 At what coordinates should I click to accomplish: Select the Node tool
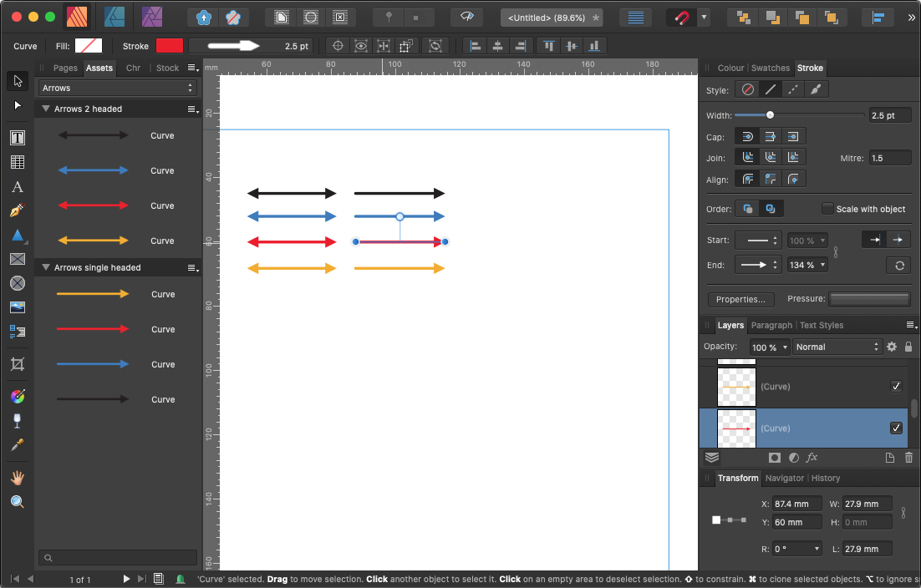pos(18,105)
